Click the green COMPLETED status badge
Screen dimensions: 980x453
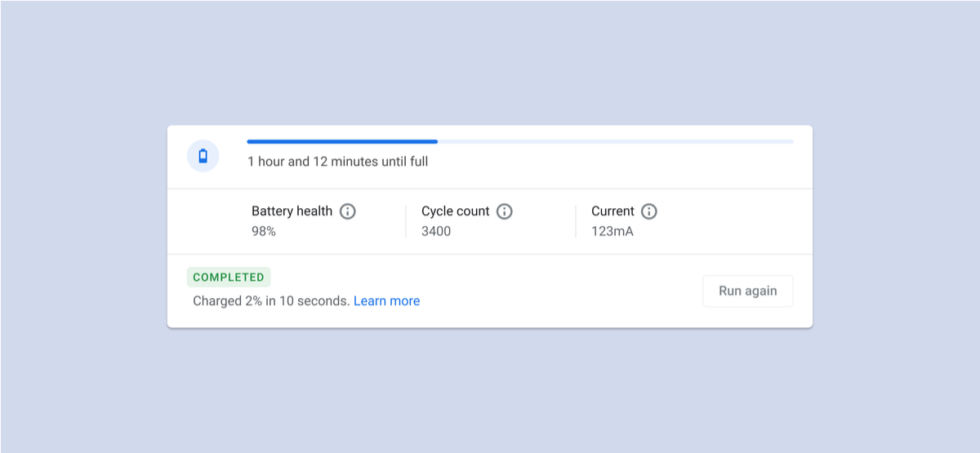[229, 278]
